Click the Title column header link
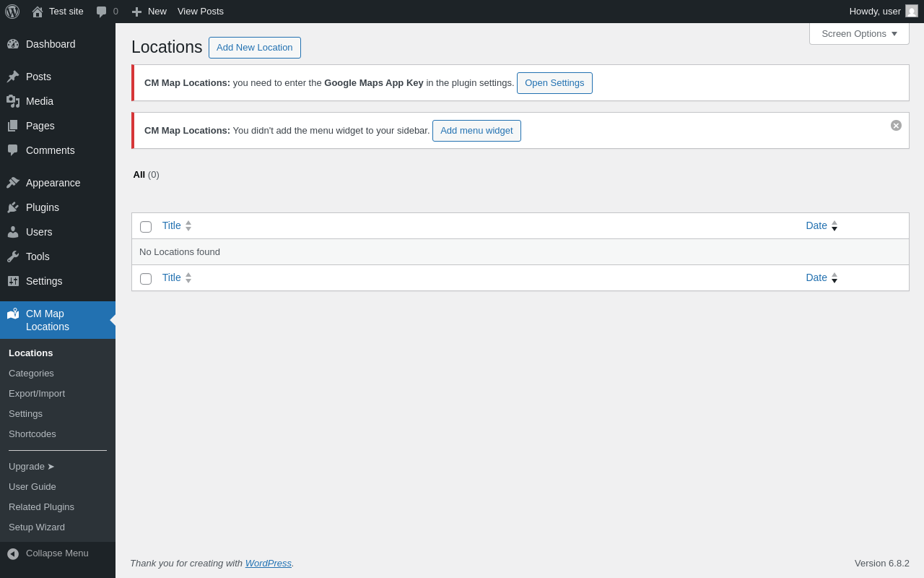The image size is (924, 578). tap(172, 225)
